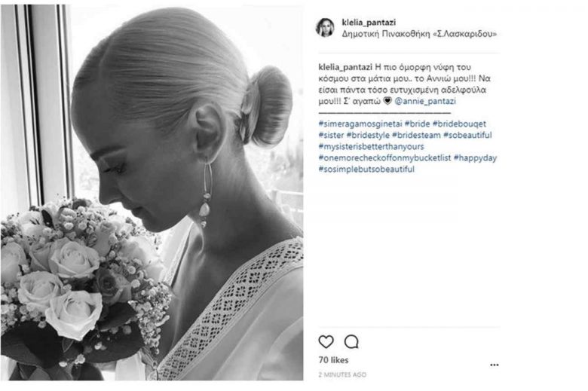Open the #mysisterisbetterthanyours hashtag

pos(371,147)
